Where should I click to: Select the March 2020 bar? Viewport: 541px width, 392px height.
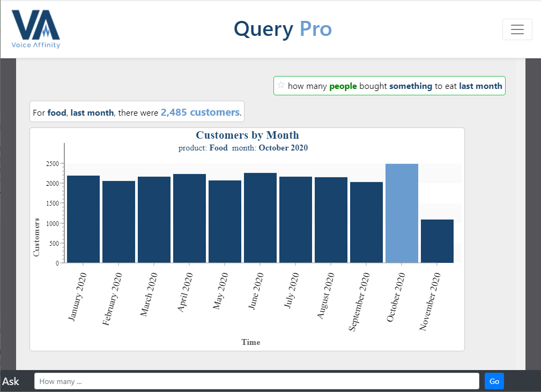(x=154, y=220)
